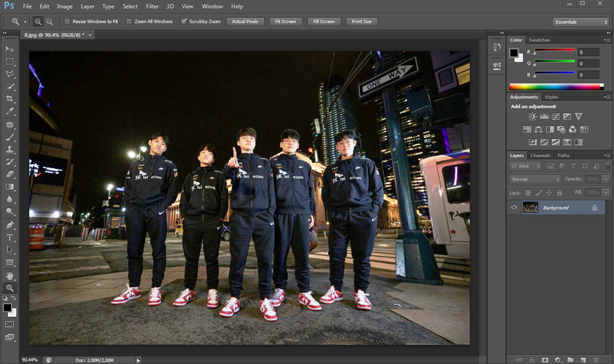Change the screen mode
The image size is (614, 364).
[x=9, y=337]
